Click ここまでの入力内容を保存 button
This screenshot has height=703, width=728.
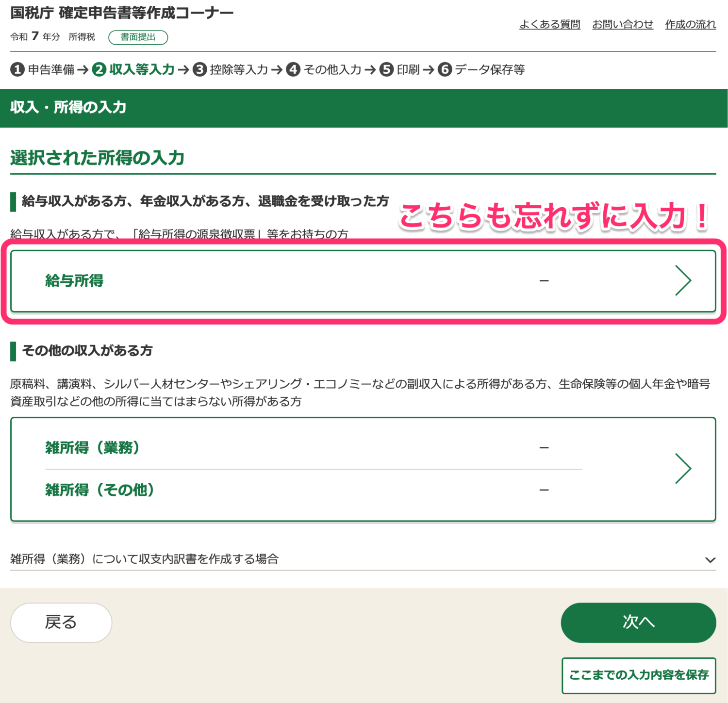638,675
